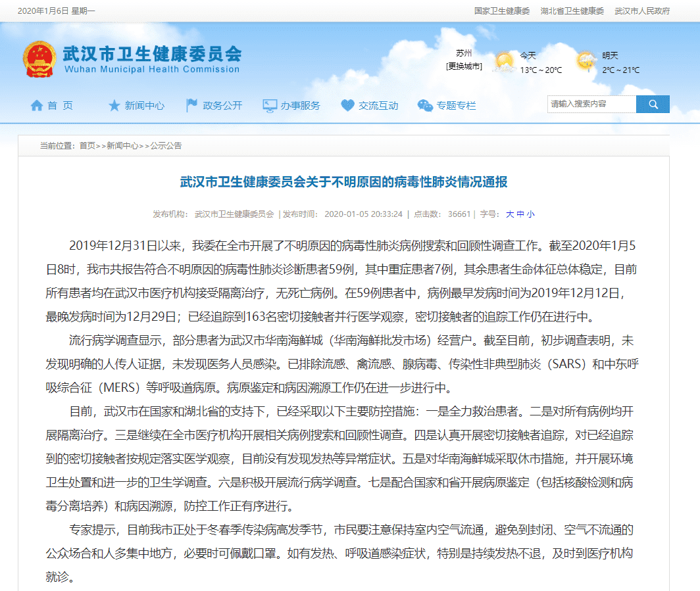This screenshot has height=591, width=700.
Task: Open the 办事服务 menu
Action: [301, 106]
